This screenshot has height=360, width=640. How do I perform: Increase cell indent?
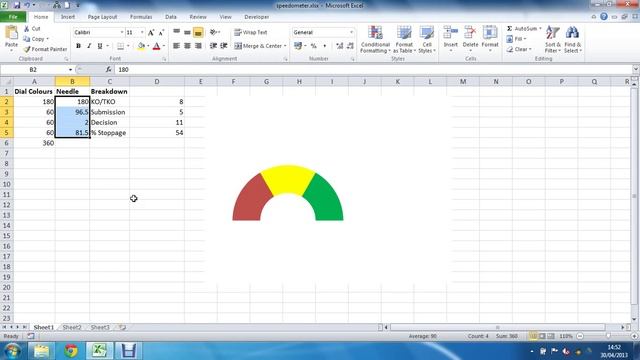click(224, 46)
